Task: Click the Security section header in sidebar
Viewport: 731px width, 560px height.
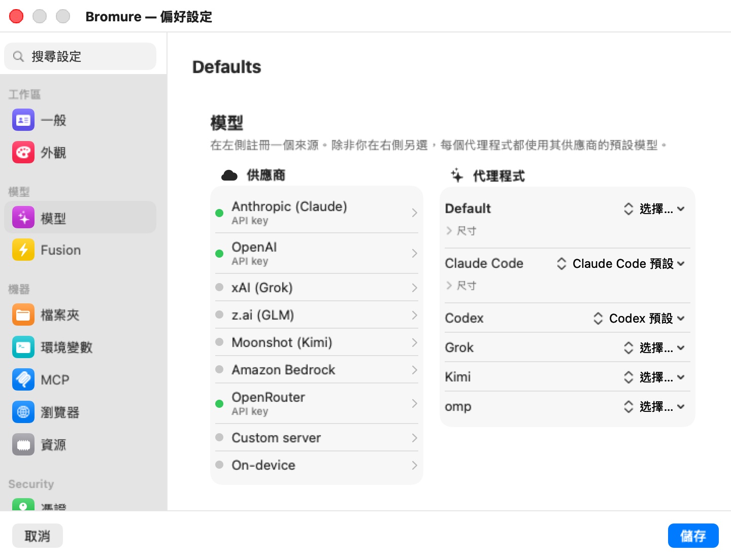Action: tap(31, 484)
